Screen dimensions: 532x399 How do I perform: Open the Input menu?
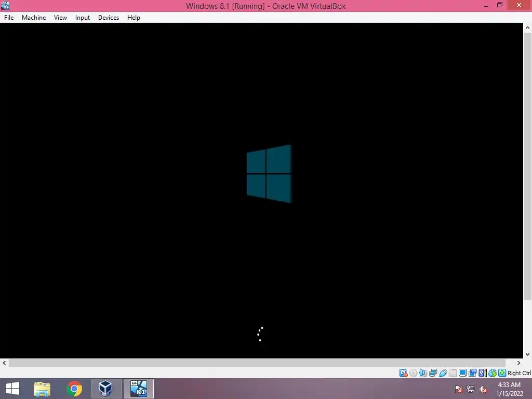[x=83, y=18]
